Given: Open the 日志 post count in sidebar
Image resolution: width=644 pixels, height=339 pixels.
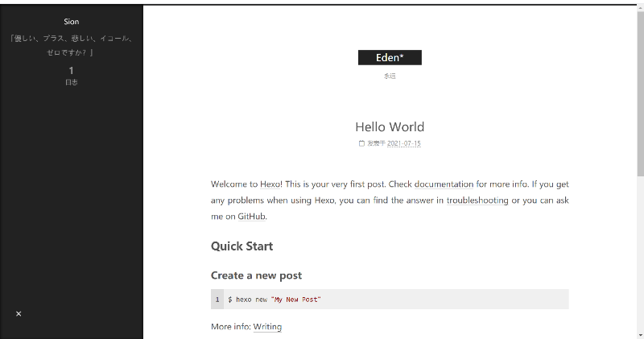Looking at the screenshot, I should 72,76.
